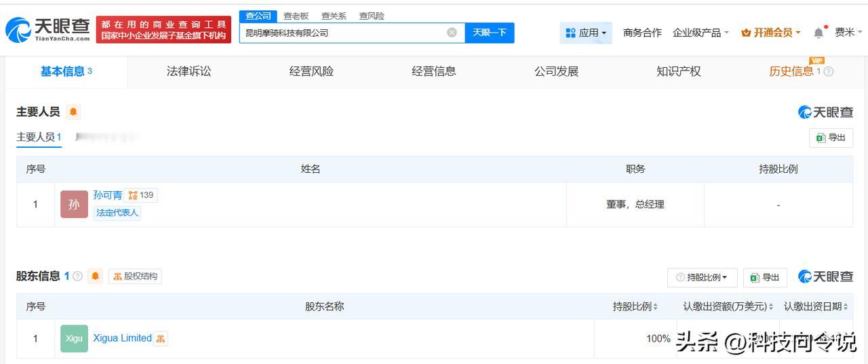Click the 孙 avatar thumbnail

pos(74,204)
